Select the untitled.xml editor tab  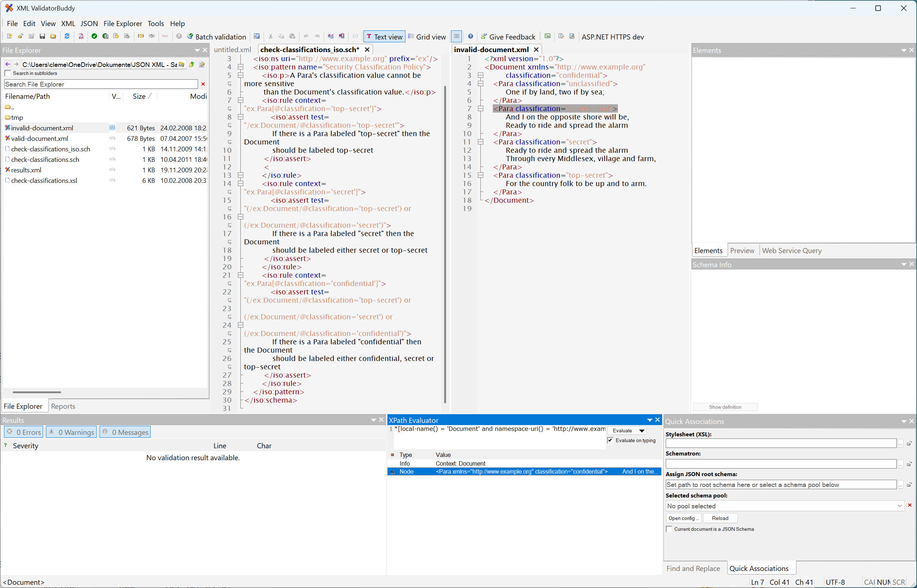[x=232, y=50]
